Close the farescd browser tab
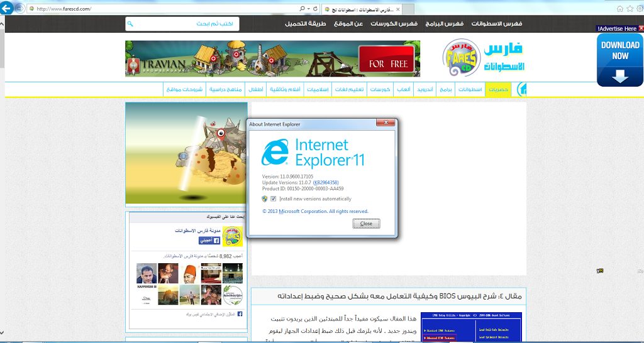The image size is (644, 343). [x=397, y=9]
